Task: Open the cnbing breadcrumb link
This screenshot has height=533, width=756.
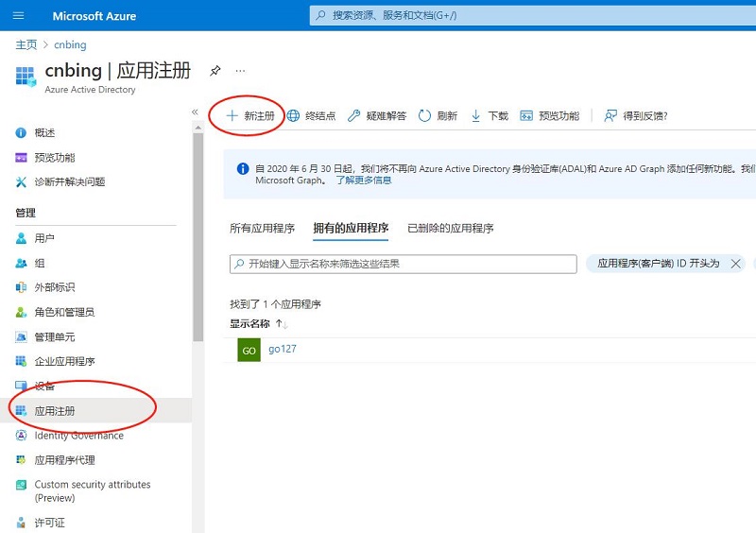Action: coord(70,44)
